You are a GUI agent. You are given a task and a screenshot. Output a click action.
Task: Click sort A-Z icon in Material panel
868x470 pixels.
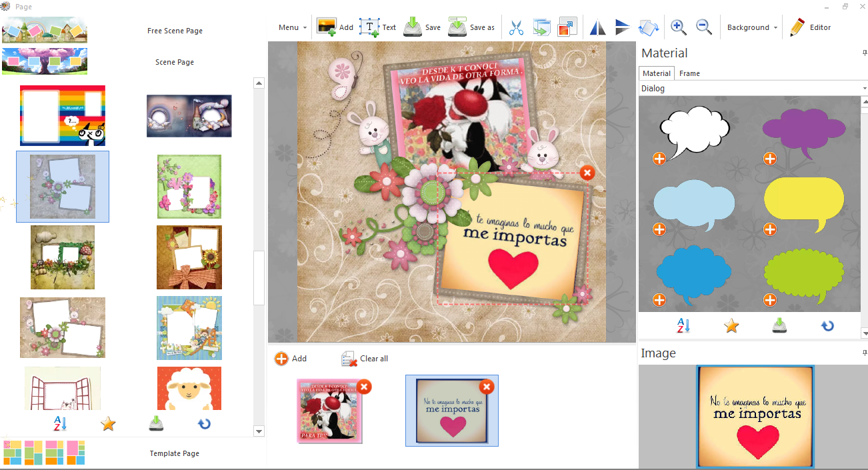click(683, 326)
